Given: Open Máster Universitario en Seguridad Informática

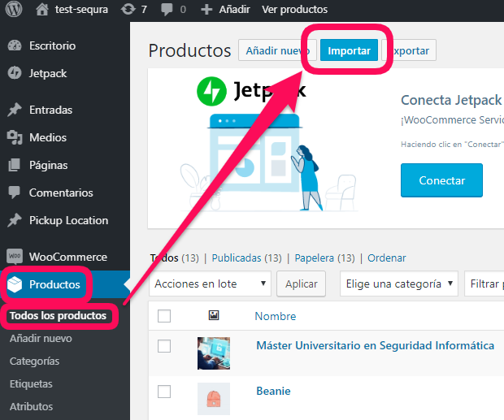Looking at the screenshot, I should (375, 345).
